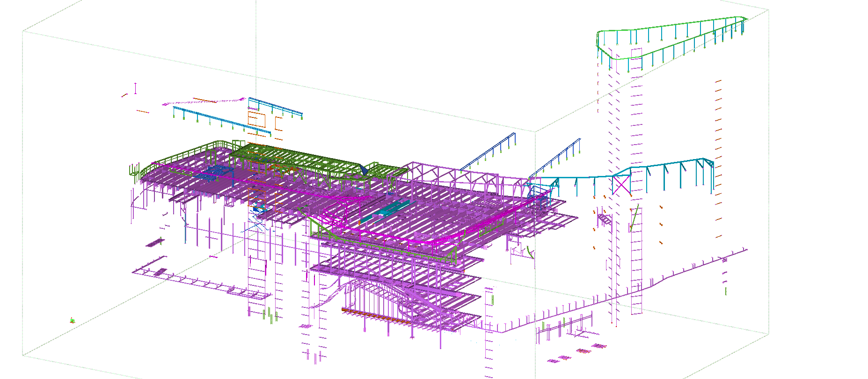
Task: Click the coordinate axis origin symbol
Action: tap(72, 321)
